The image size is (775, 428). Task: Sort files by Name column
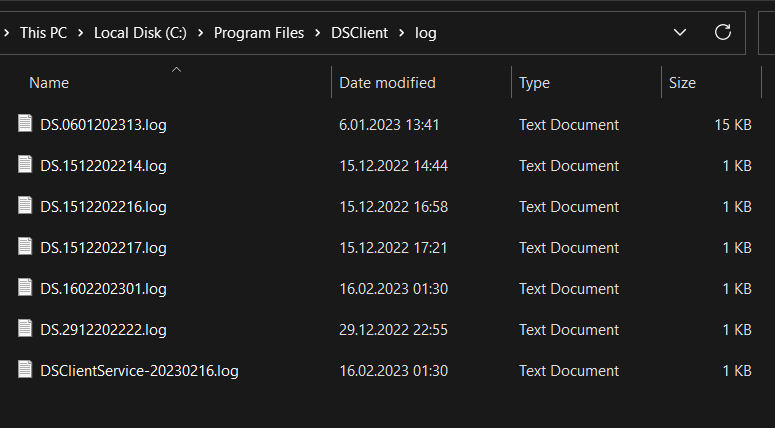49,83
